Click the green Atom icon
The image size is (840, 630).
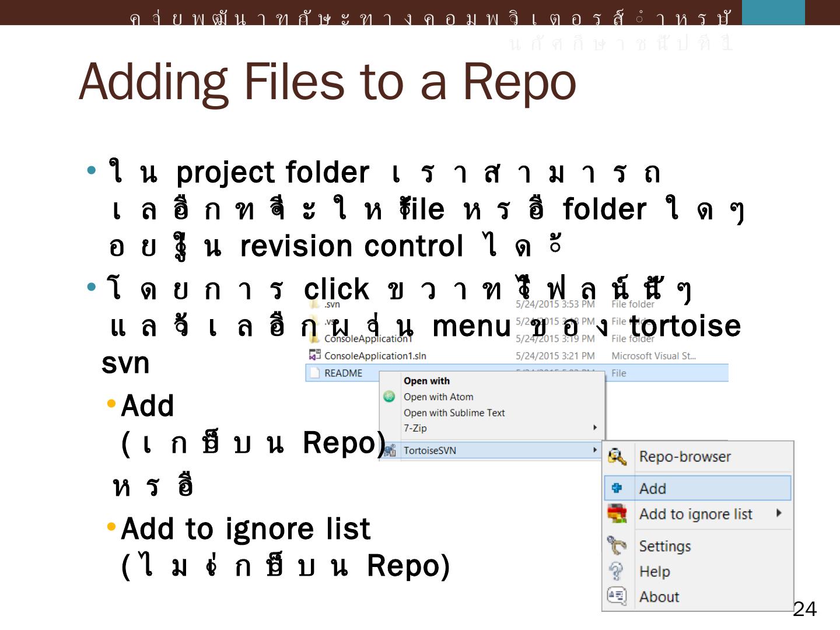(389, 397)
